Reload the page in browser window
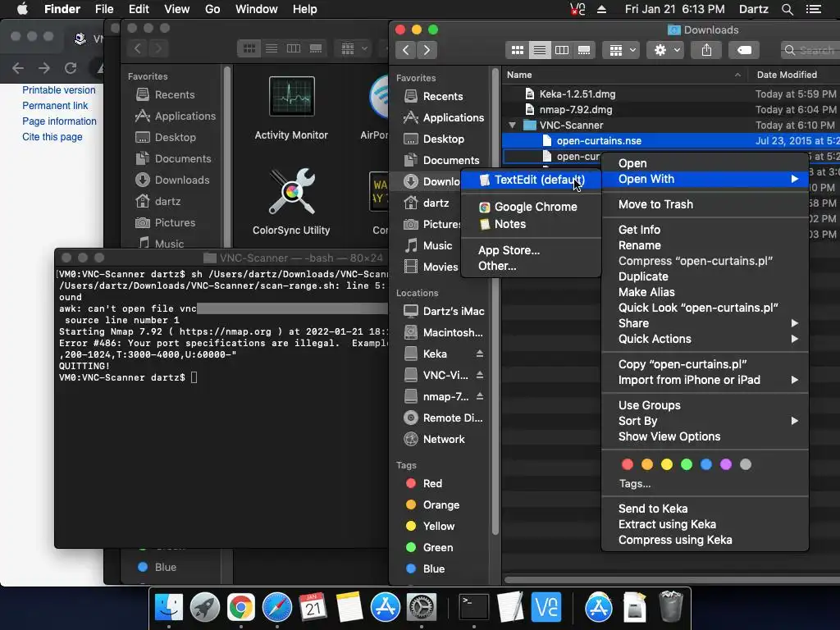 71,68
